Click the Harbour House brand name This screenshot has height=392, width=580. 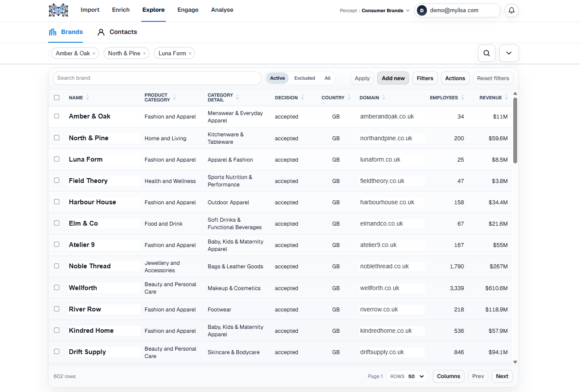coord(92,202)
